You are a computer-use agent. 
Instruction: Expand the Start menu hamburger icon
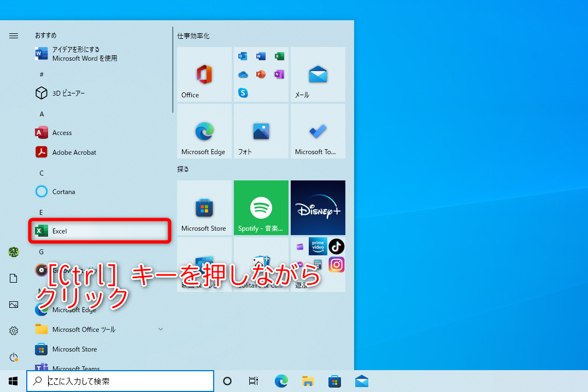pyautogui.click(x=13, y=36)
